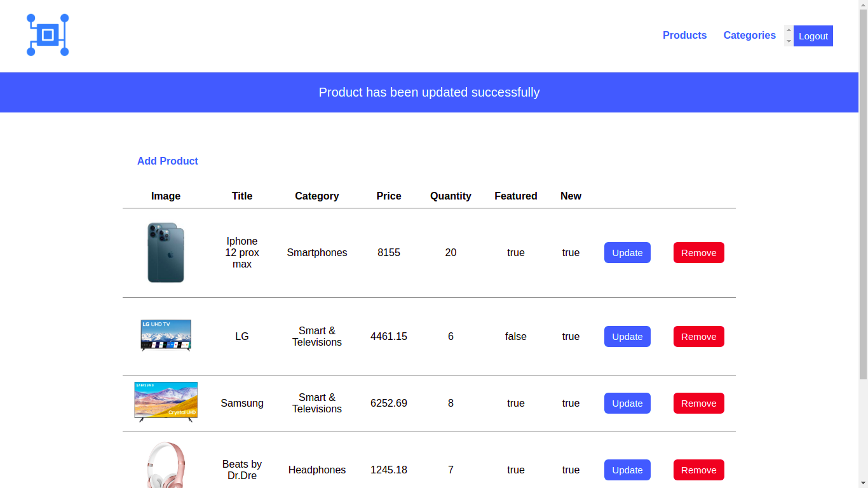Select the 'LG' title cell
Screen dimensions: 868x488
pyautogui.click(x=242, y=337)
